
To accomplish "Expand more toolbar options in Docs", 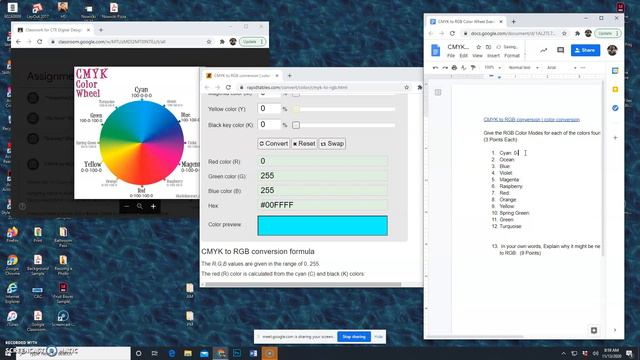I will 583,68.
